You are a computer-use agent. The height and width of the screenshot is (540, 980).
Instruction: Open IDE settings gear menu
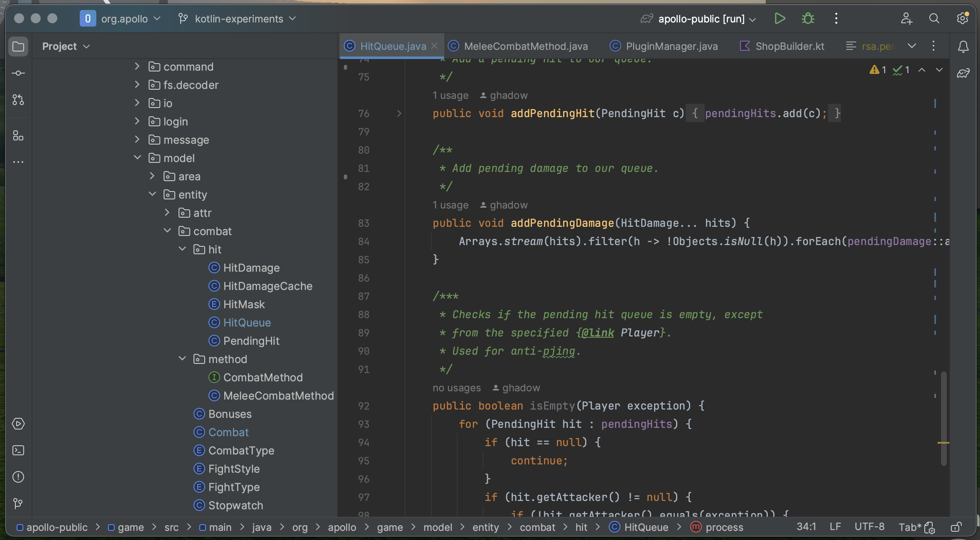962,19
